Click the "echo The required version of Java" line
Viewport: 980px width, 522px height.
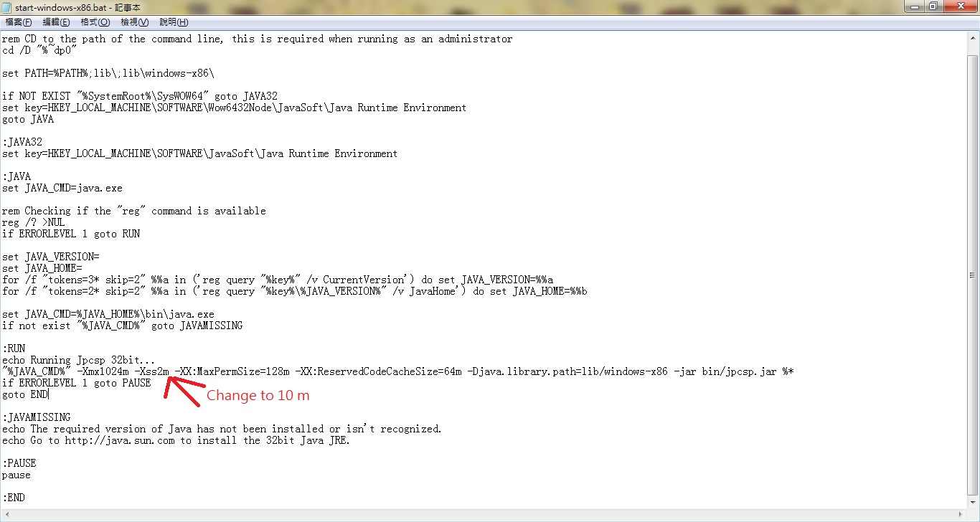(x=222, y=429)
